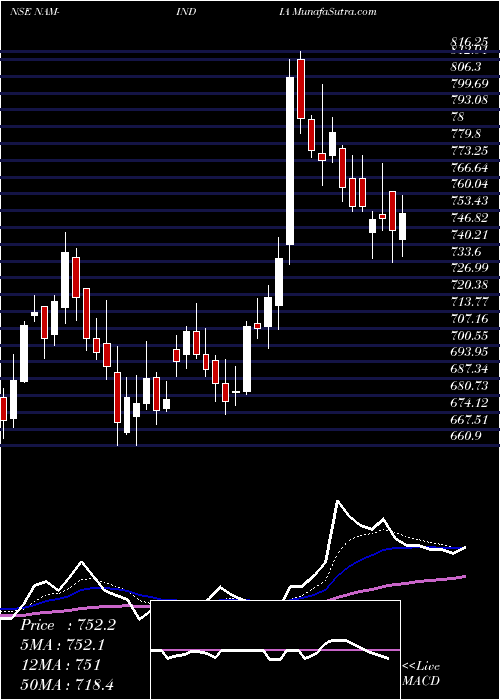The width and height of the screenshot is (500, 700).
Task: Click the 726.99 price axis label
Action: [470, 267]
